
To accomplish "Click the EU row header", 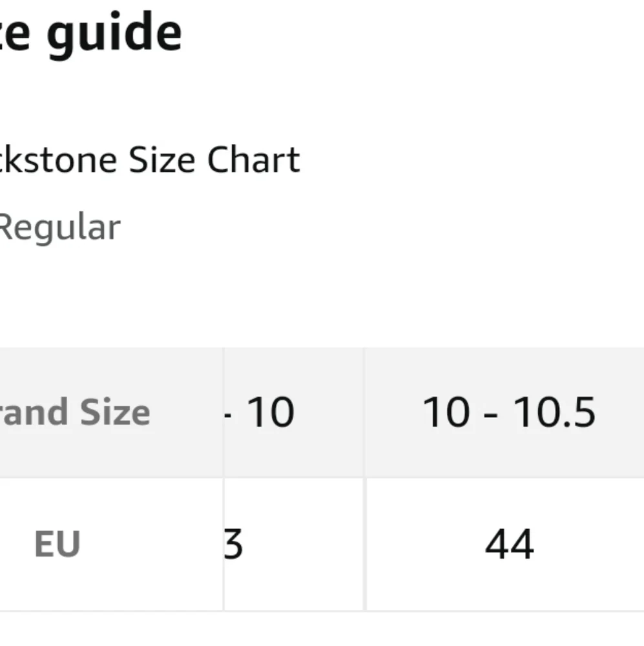I will pyautogui.click(x=57, y=545).
